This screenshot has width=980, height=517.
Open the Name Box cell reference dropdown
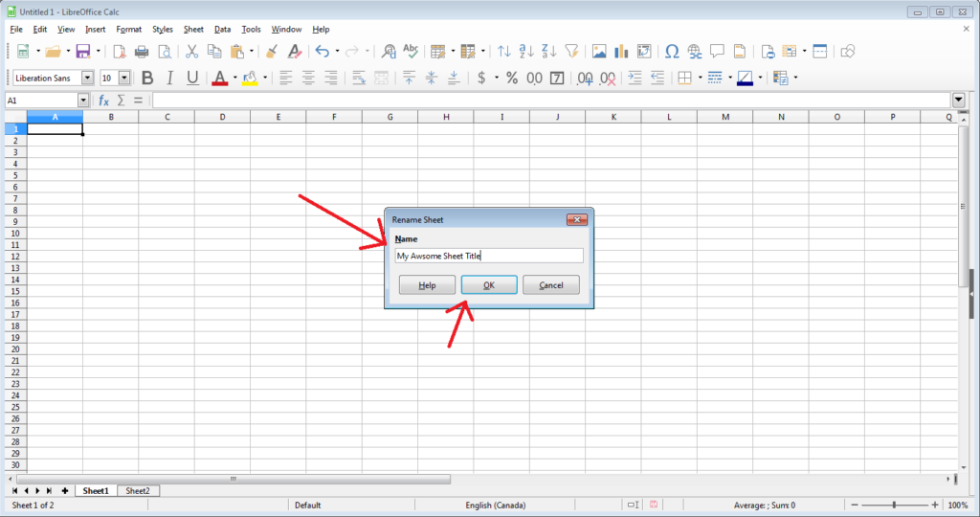tap(83, 101)
